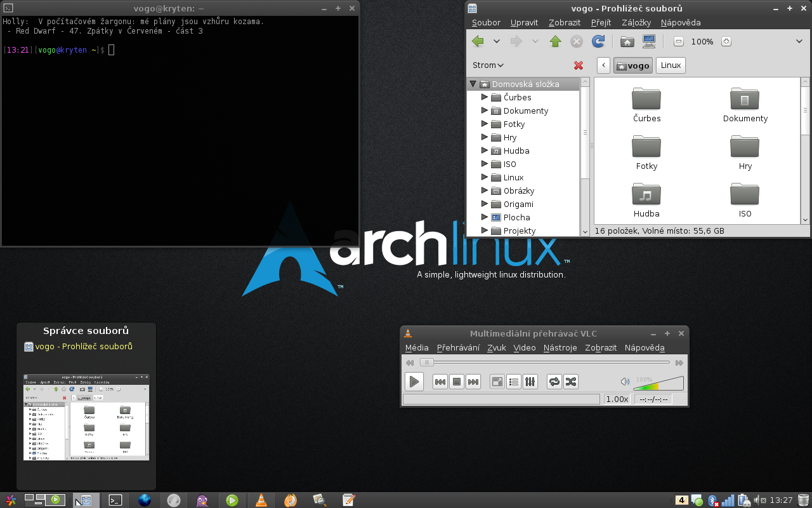Expand the Plocha tree folder
Viewport: 812px width, 508px height.
485,217
